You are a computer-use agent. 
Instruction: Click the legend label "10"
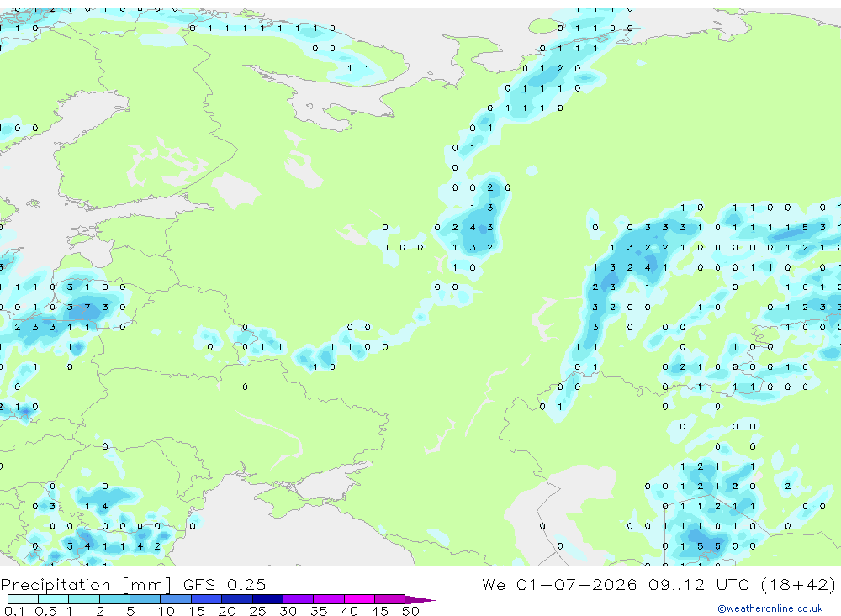point(166,611)
